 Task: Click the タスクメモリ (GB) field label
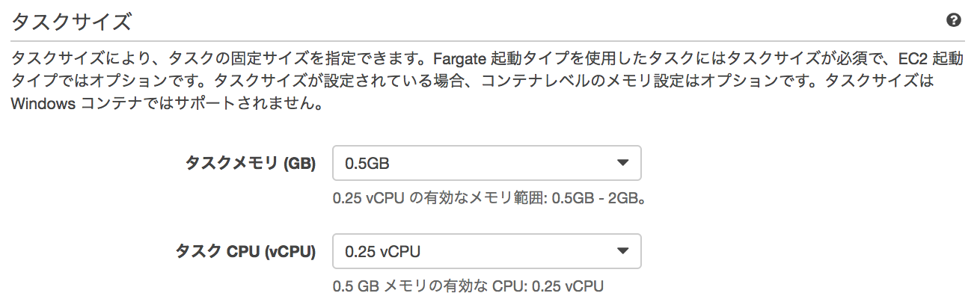[x=250, y=163]
